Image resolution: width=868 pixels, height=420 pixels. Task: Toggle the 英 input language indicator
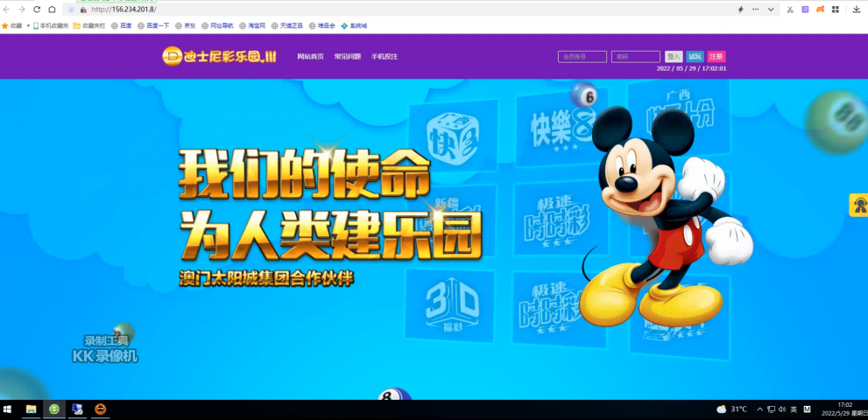[794, 409]
